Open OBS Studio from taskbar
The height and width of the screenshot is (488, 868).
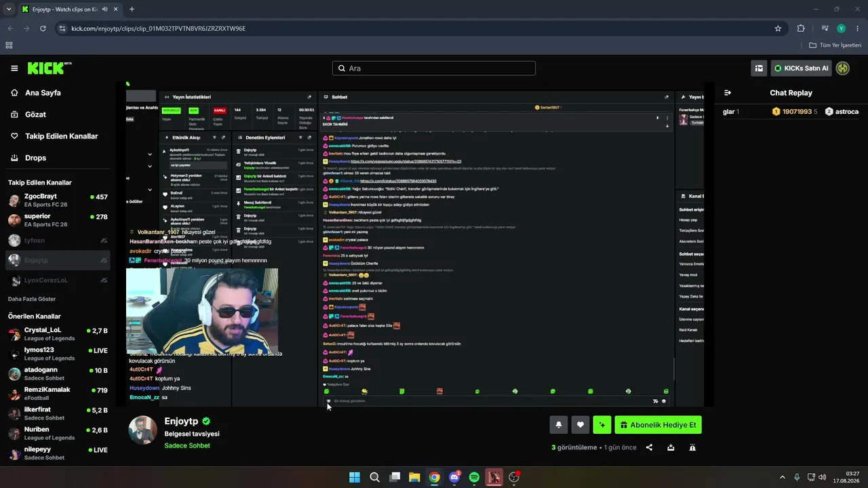click(x=514, y=477)
